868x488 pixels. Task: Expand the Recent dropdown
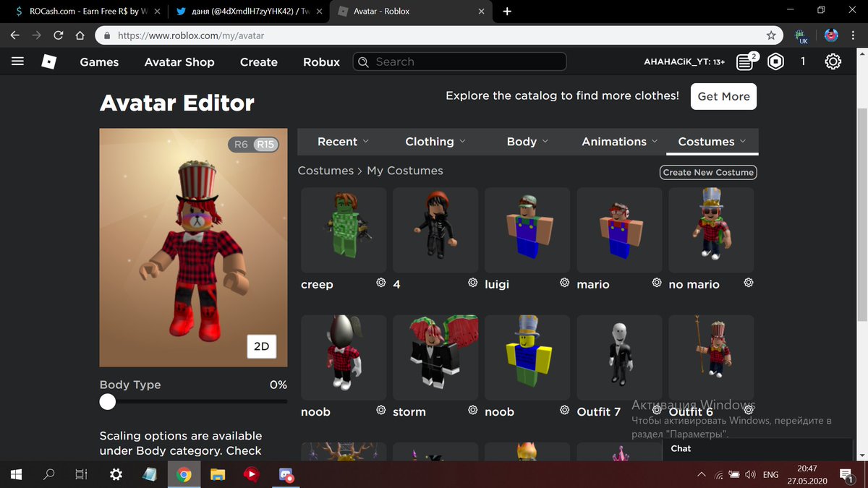tap(344, 142)
